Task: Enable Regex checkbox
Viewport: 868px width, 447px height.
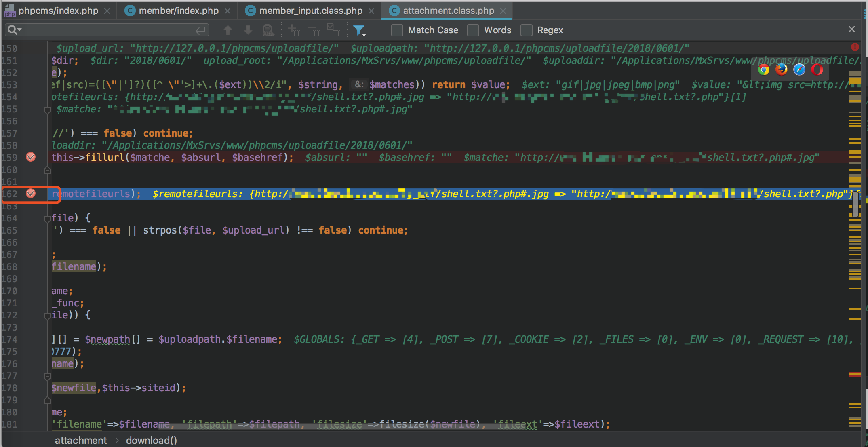Action: [526, 30]
